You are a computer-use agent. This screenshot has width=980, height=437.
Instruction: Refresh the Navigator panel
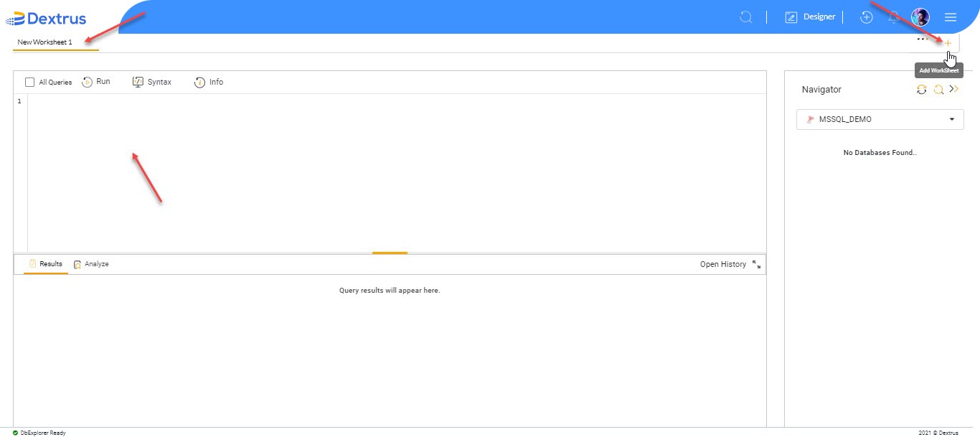coord(922,90)
